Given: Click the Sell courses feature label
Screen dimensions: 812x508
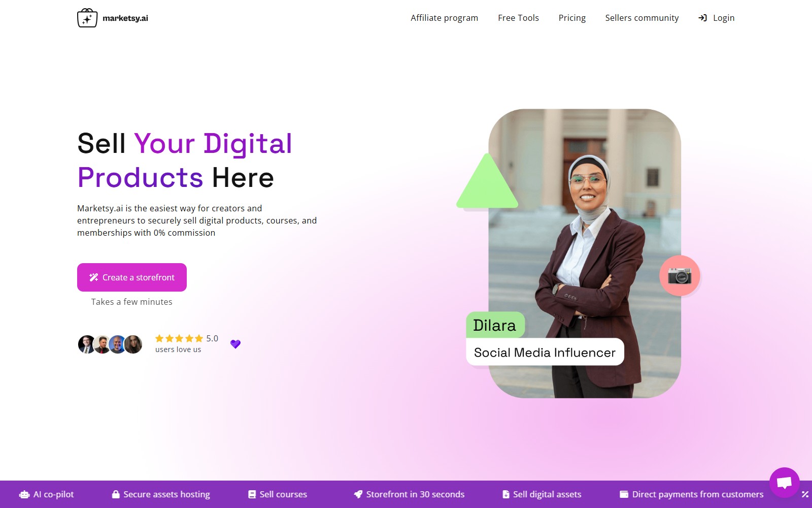Looking at the screenshot, I should (x=283, y=494).
